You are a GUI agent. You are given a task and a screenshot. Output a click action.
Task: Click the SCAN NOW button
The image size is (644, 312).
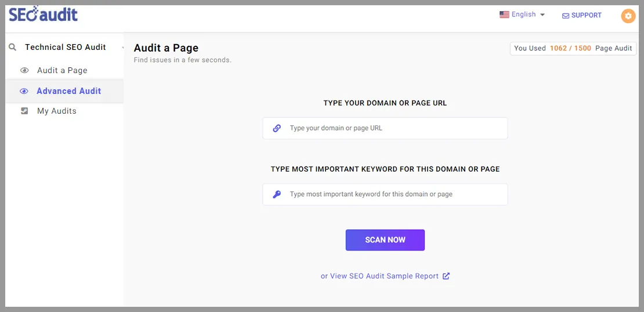coord(385,240)
